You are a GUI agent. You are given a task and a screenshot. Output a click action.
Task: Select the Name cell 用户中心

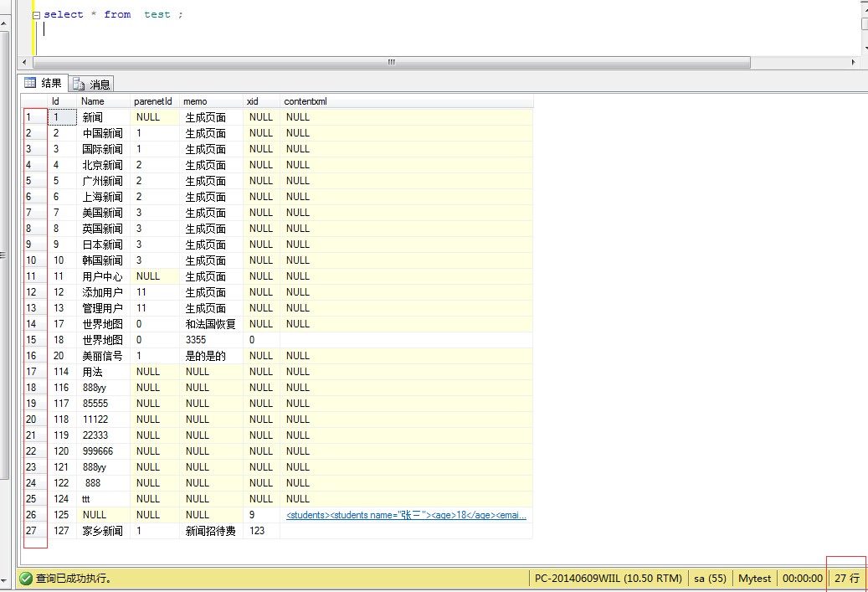pos(103,277)
